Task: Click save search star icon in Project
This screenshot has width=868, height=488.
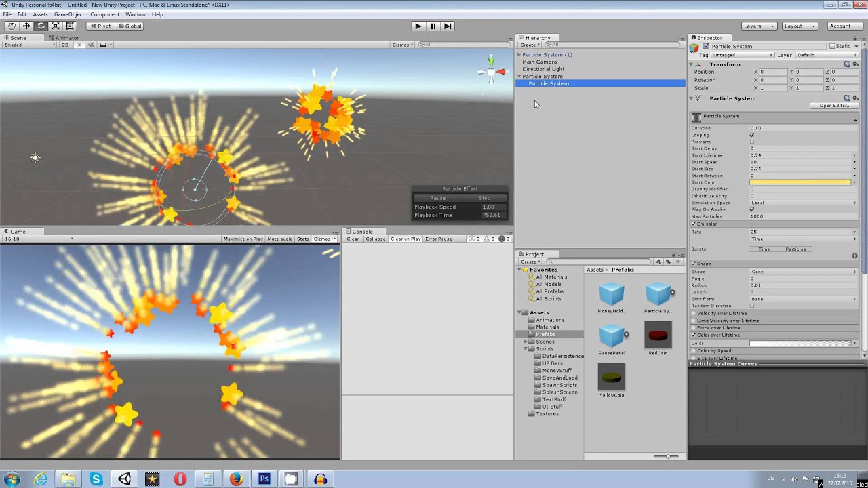Action: (x=677, y=262)
